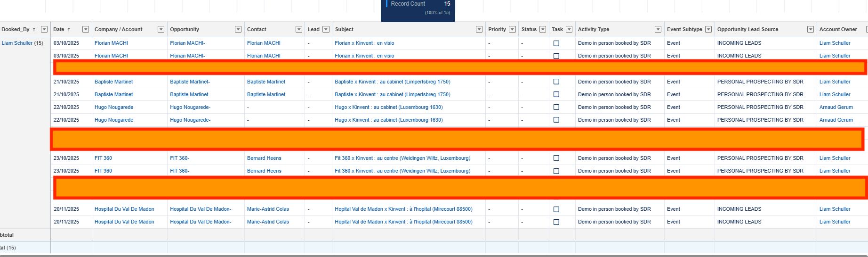The height and width of the screenshot is (257, 868).
Task: Click the Event Subtype column header
Action: click(x=684, y=29)
